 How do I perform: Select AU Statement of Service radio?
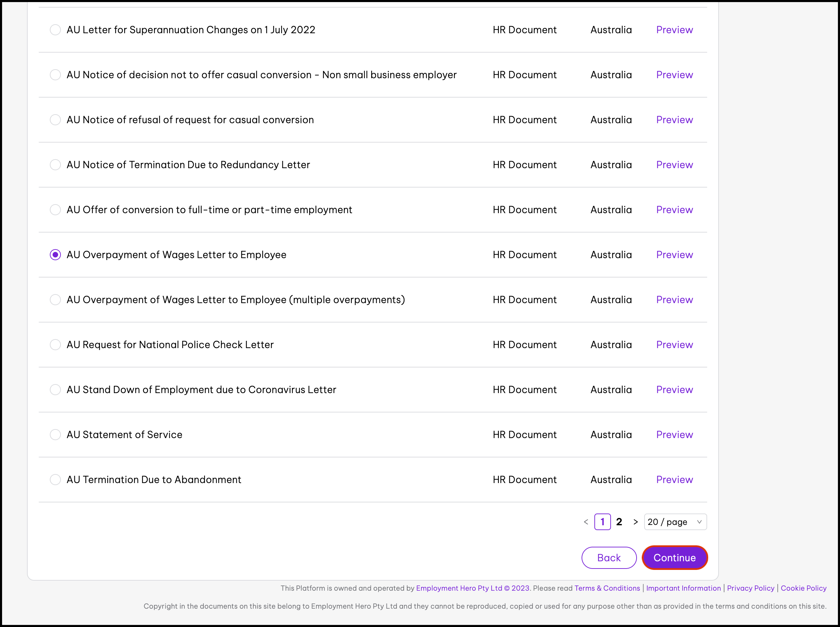coord(55,435)
